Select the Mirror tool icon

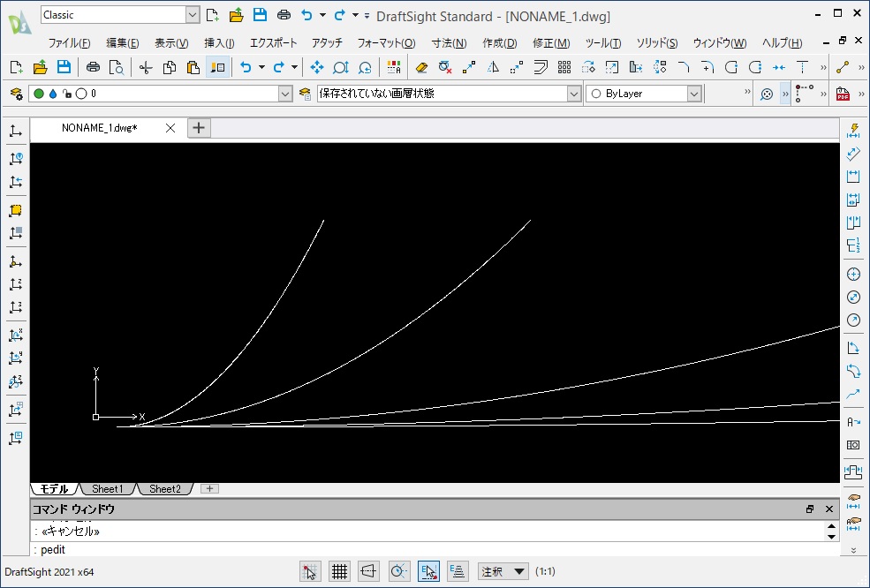click(x=493, y=68)
